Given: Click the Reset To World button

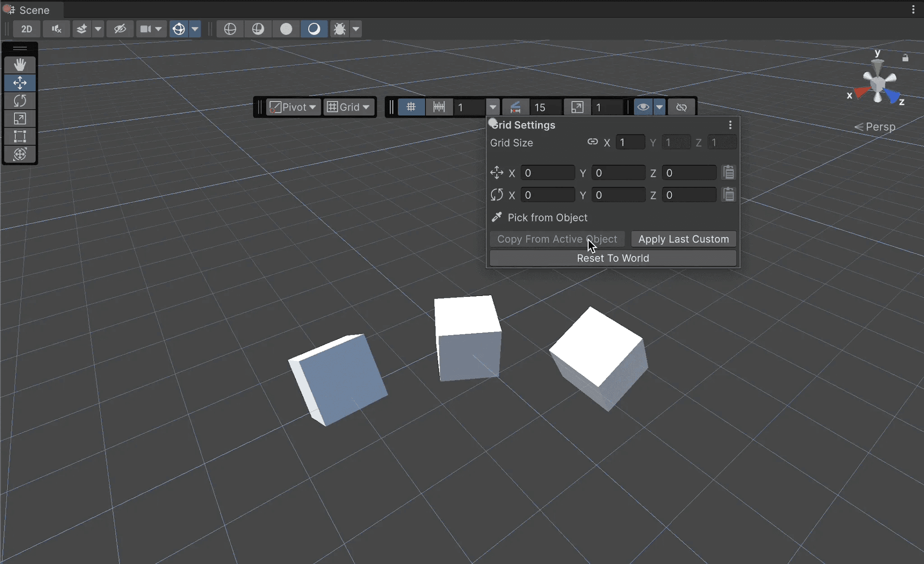Looking at the screenshot, I should pyautogui.click(x=612, y=258).
